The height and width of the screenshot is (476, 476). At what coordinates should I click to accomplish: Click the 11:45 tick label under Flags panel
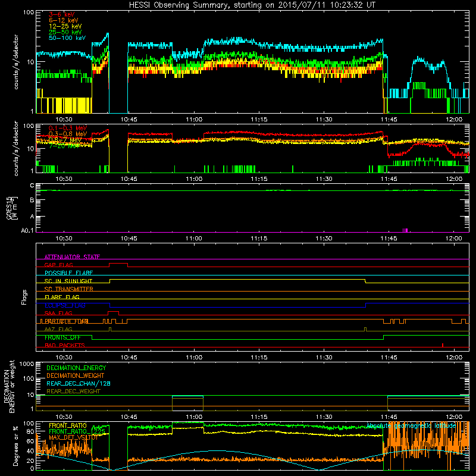(389, 358)
